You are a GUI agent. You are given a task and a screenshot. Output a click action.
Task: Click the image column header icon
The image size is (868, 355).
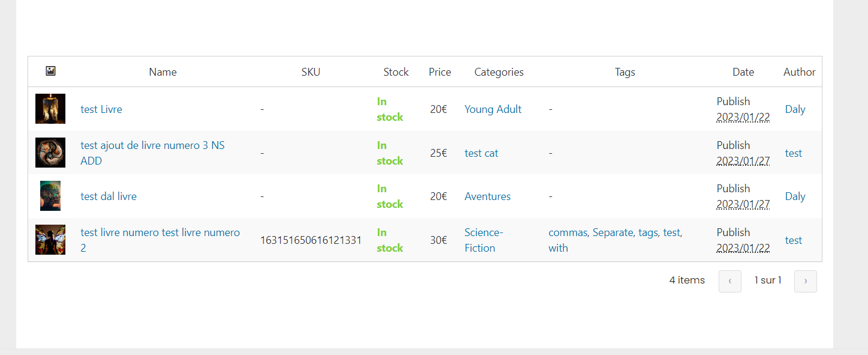50,71
